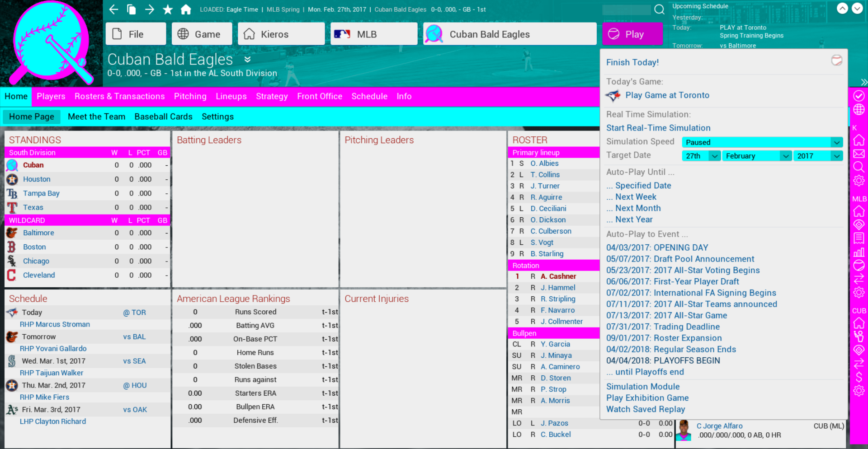Click the checkmark circle icon in right sidebar
The height and width of the screenshot is (449, 868).
[x=859, y=96]
